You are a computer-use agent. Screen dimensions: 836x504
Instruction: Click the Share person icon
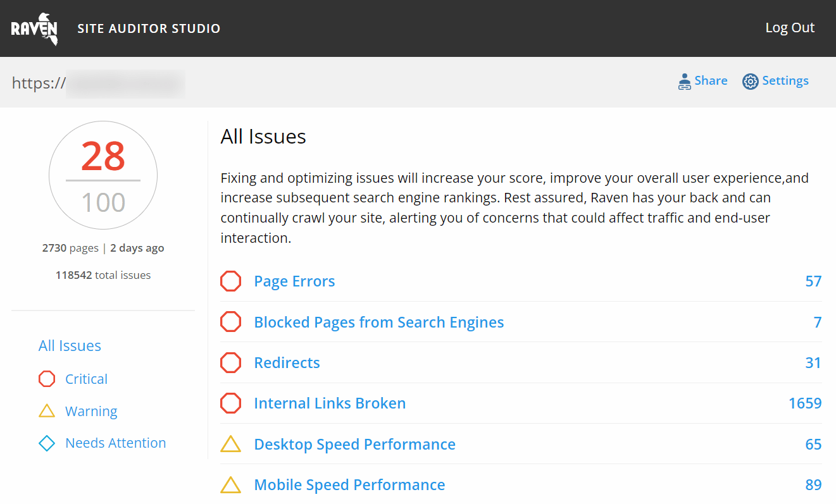(684, 82)
